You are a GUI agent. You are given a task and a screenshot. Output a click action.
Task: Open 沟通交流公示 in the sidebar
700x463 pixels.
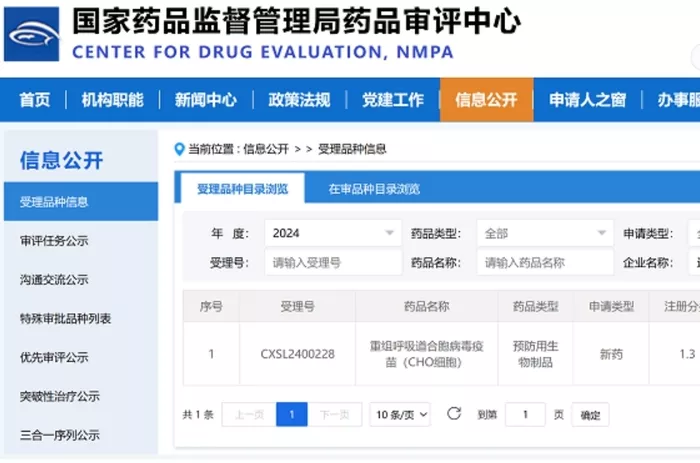54,280
